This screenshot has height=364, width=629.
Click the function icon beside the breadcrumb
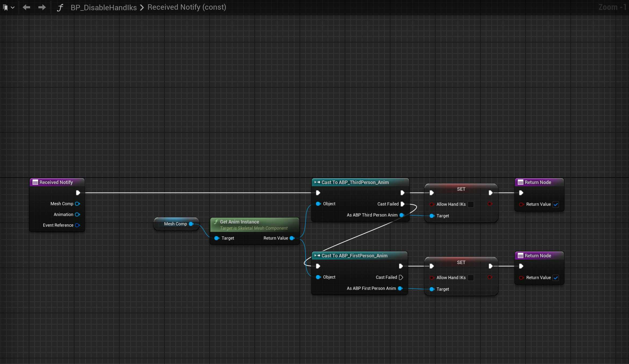tap(60, 8)
